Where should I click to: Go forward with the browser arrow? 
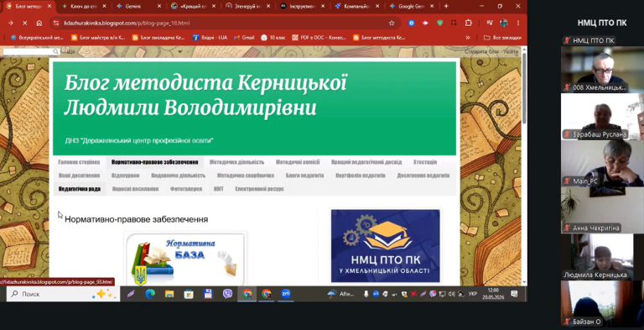(x=11, y=23)
